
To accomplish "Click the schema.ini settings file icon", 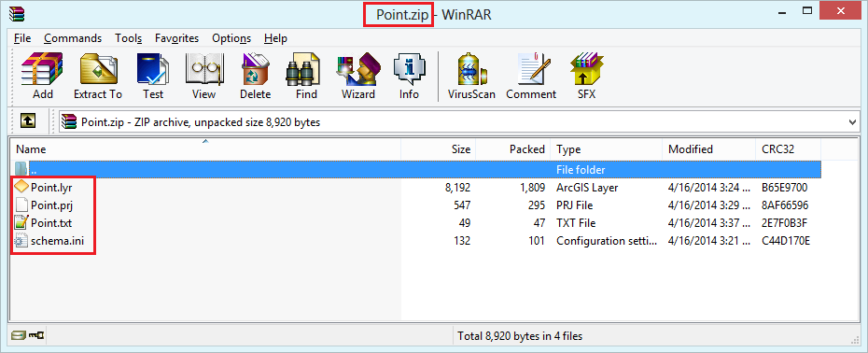I will tap(21, 241).
